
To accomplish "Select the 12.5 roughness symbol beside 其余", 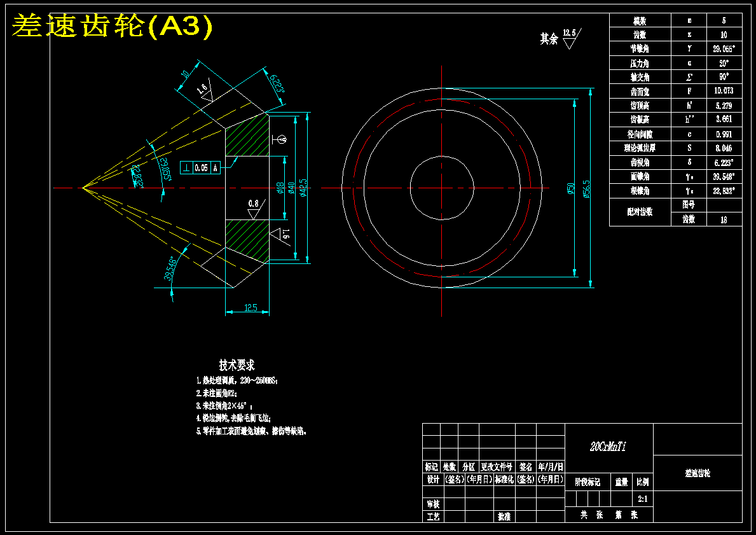I will click(x=572, y=38).
